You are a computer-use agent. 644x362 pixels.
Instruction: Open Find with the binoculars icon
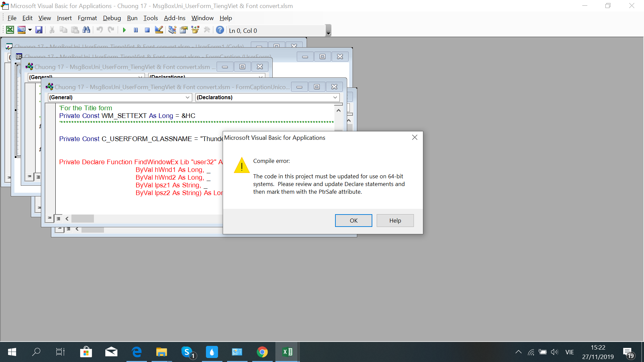[x=86, y=30]
